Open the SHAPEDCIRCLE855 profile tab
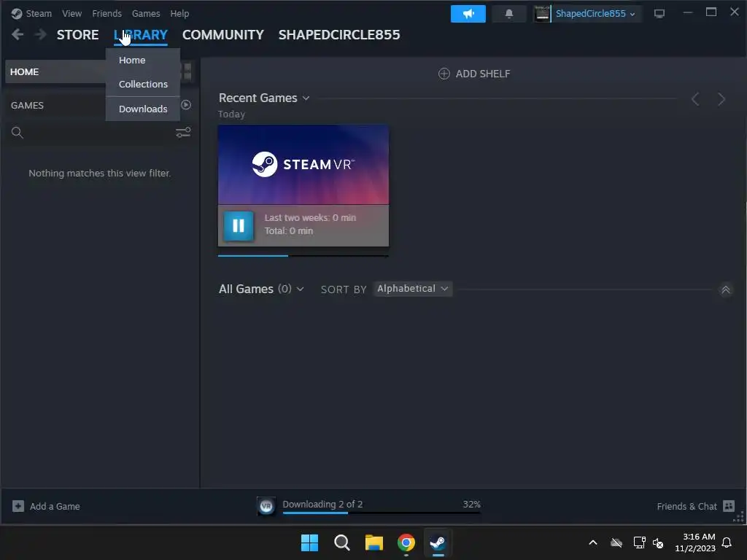Screen dimensions: 747x560 click(x=339, y=35)
